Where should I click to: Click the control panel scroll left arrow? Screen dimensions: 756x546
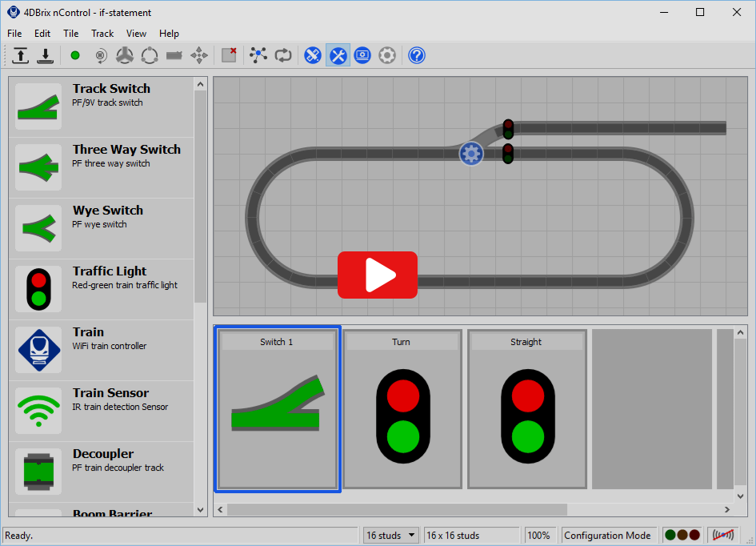(x=220, y=509)
